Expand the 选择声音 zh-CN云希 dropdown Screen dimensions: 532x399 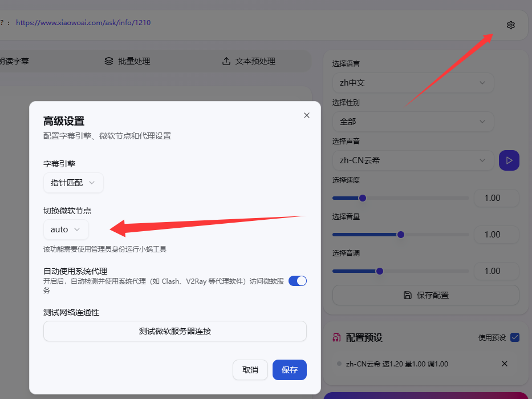coord(413,160)
